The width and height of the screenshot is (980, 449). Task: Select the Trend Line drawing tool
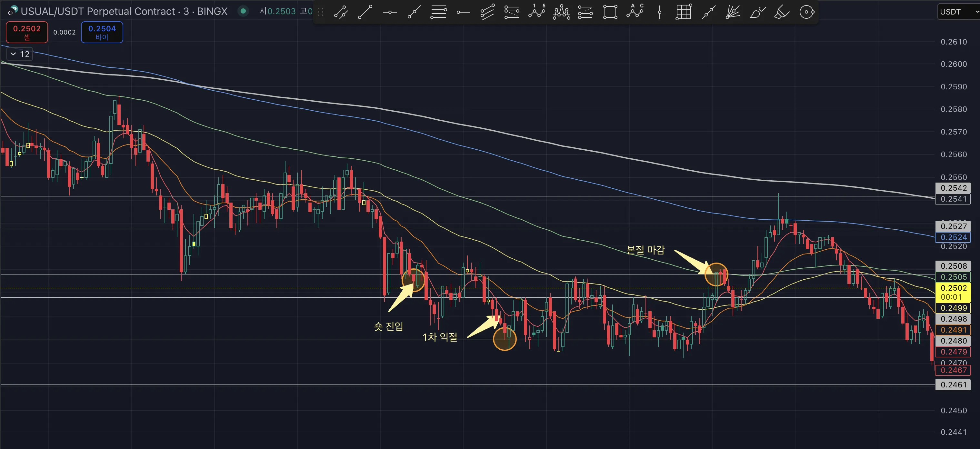point(365,12)
